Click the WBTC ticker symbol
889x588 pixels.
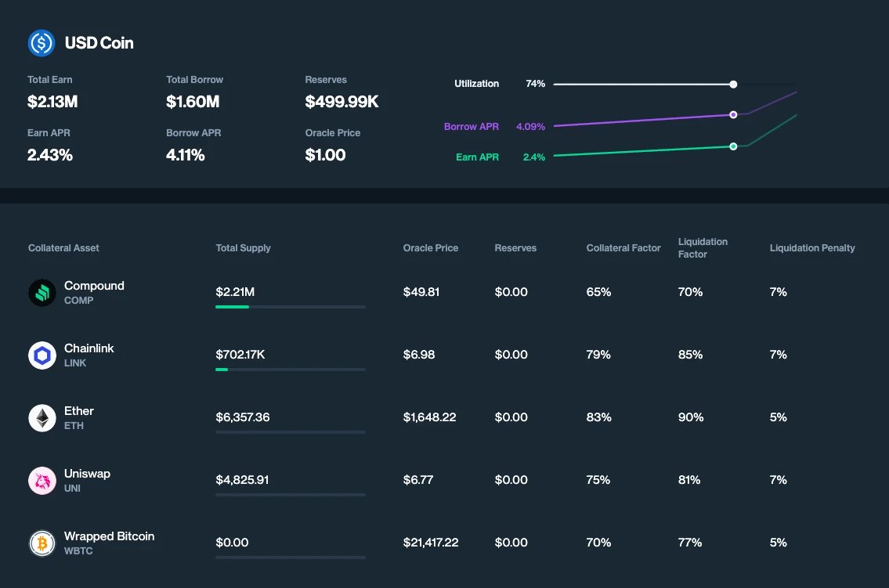pos(78,551)
